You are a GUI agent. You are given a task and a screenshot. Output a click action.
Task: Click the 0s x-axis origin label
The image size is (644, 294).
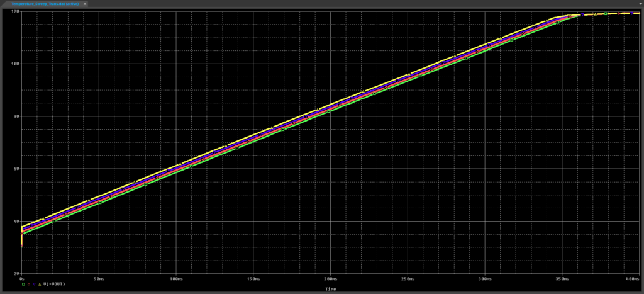point(22,278)
